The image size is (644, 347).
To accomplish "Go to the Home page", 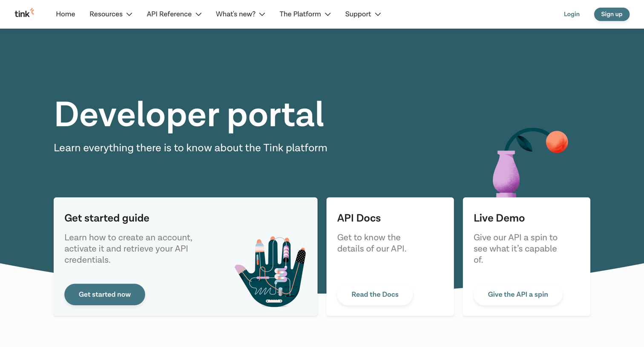I will (65, 14).
